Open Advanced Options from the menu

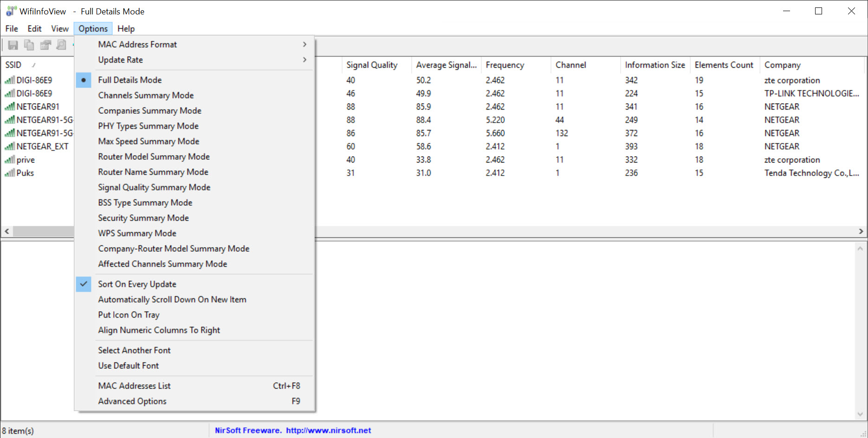click(132, 401)
